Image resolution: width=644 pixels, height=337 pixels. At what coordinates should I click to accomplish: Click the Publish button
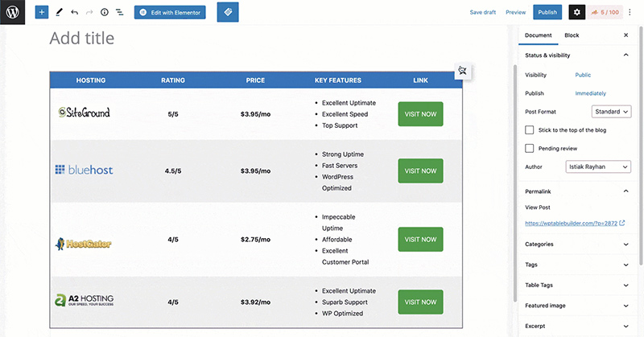(547, 12)
